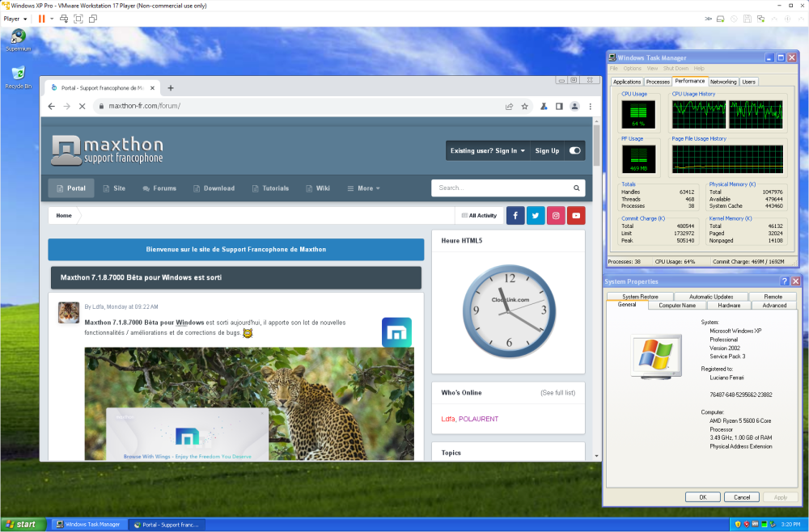Image resolution: width=809 pixels, height=532 pixels.
Task: Switch to the Networking tab in Task Manager
Action: [x=723, y=82]
